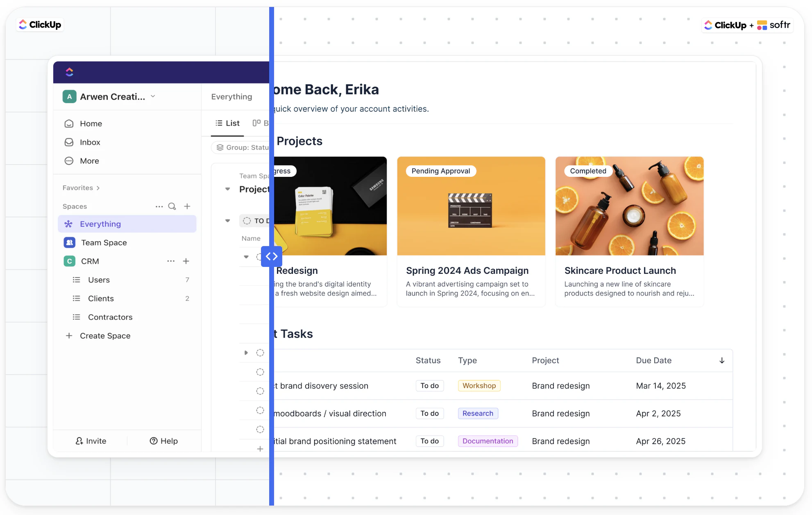The width and height of the screenshot is (812, 515).
Task: Click the blue comparison slider handle
Action: pos(272,256)
